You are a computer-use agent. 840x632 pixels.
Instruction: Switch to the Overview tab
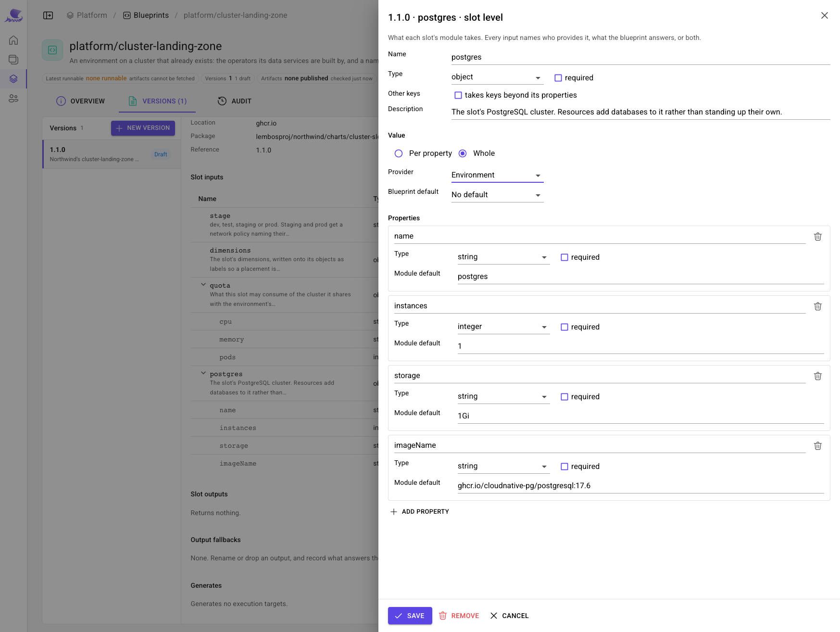[80, 101]
